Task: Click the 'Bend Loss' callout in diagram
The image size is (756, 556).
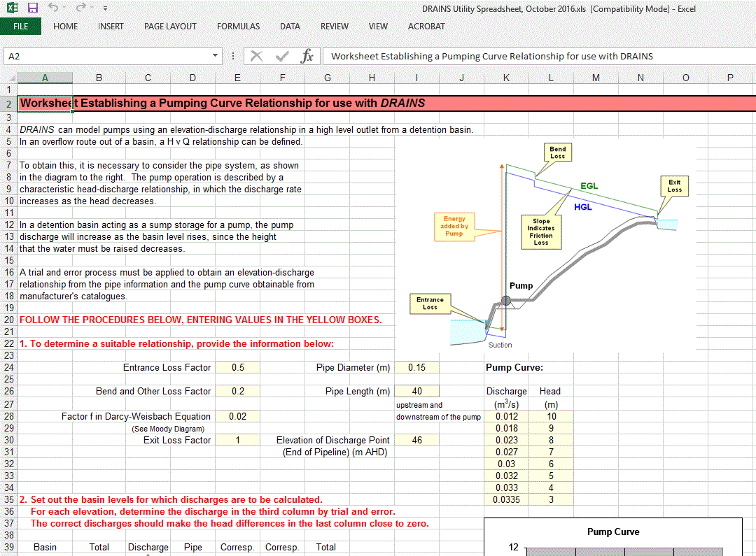Action: coord(557,152)
